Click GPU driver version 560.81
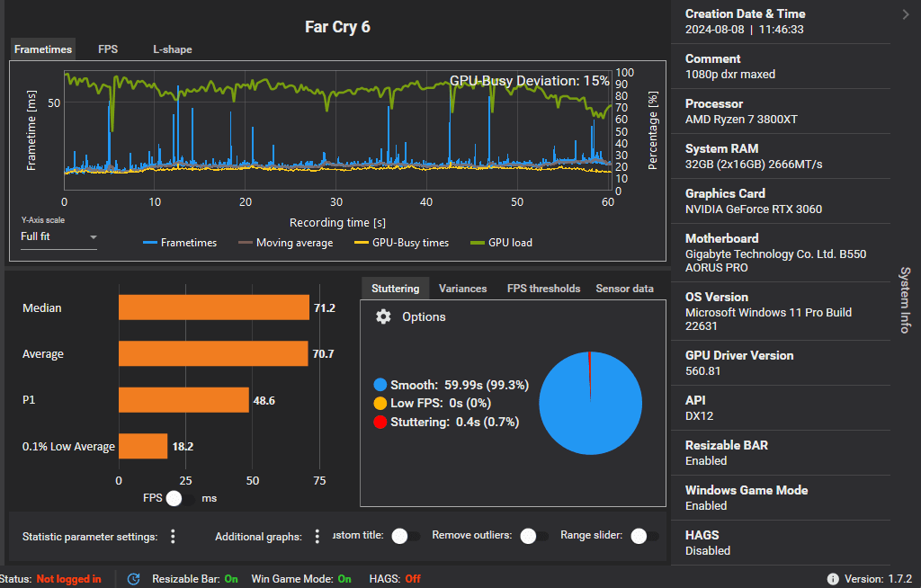Viewport: 921px width, 588px height. (702, 371)
